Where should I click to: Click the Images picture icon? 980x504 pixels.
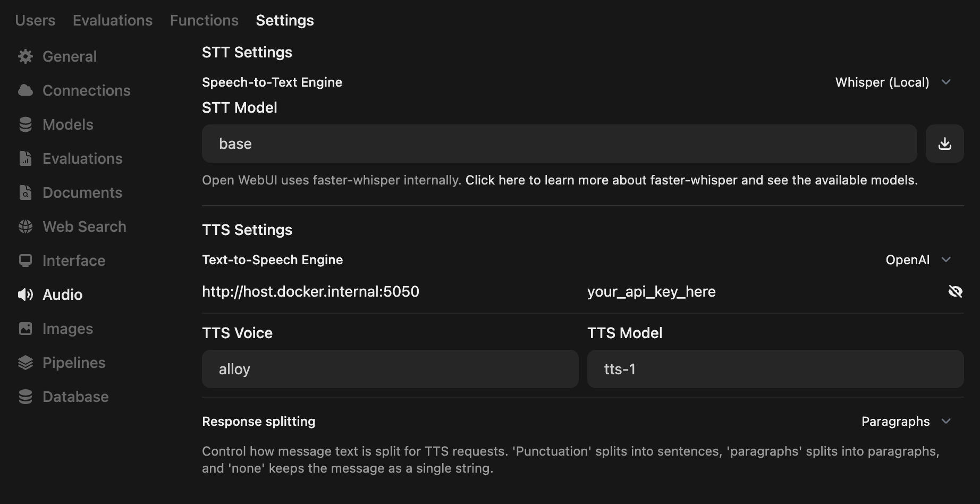pos(26,329)
